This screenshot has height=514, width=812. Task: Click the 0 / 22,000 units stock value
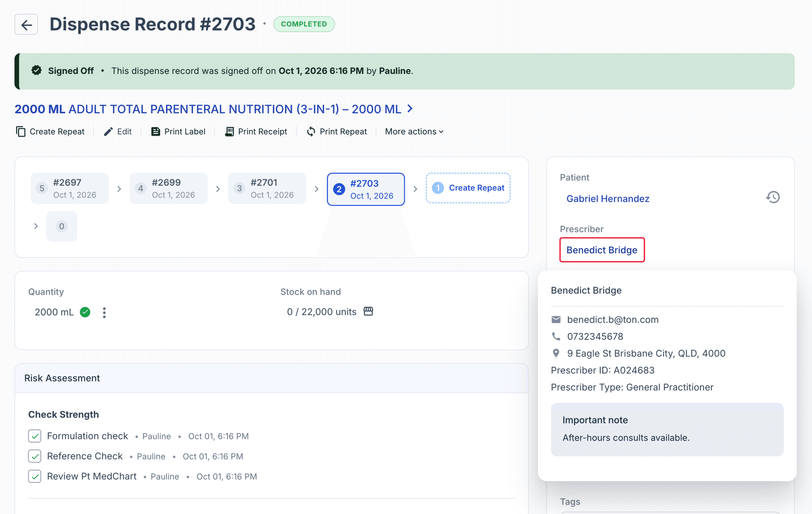pyautogui.click(x=322, y=312)
